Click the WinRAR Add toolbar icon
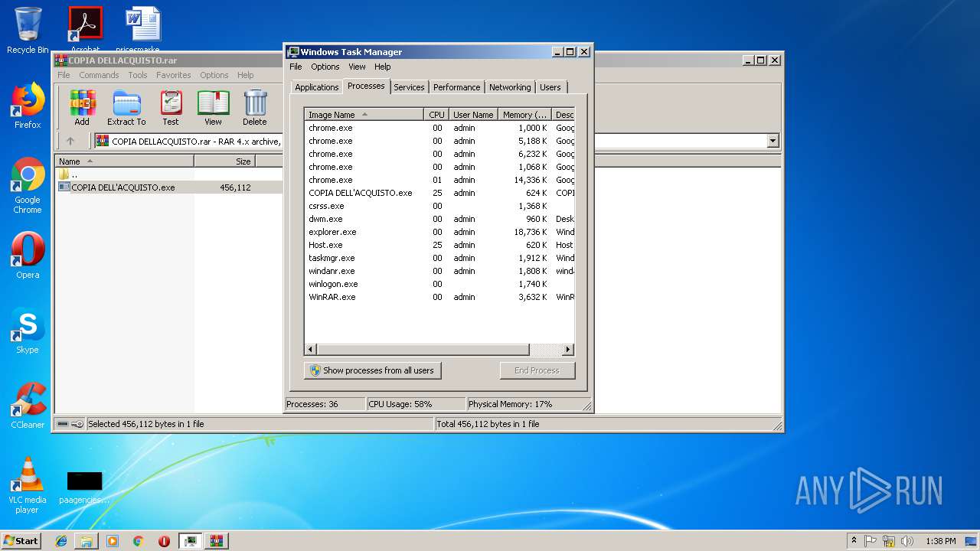Viewport: 980px width, 551px height. click(82, 107)
